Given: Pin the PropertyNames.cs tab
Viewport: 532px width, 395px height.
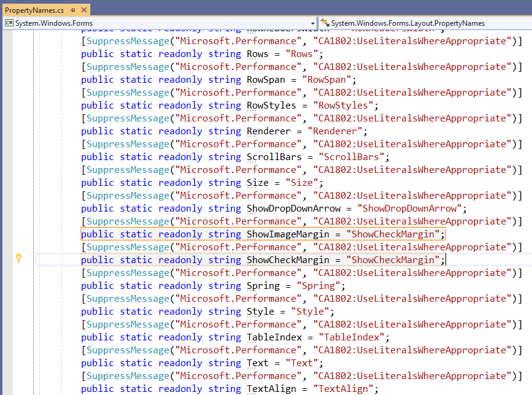Looking at the screenshot, I should click(72, 10).
